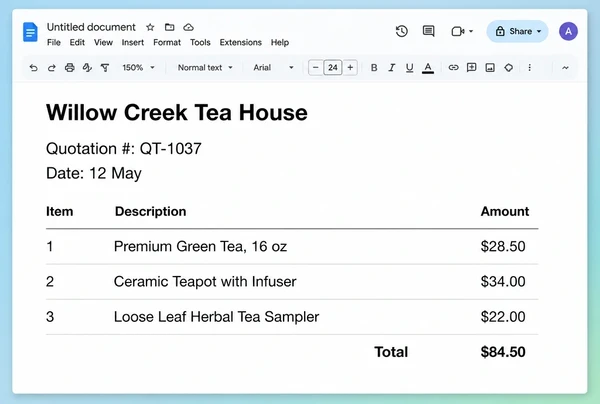Start a video call with camera icon
This screenshot has width=600, height=404.
pyautogui.click(x=458, y=31)
